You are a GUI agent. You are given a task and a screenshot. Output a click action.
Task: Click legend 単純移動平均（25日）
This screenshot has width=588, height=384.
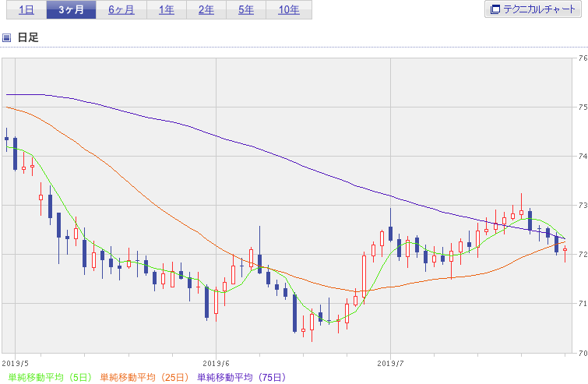pyautogui.click(x=144, y=377)
